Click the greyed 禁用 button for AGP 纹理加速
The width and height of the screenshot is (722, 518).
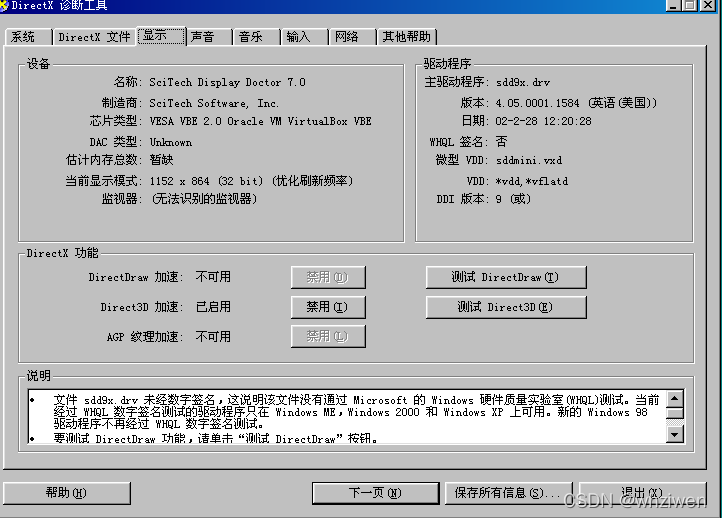coord(328,337)
